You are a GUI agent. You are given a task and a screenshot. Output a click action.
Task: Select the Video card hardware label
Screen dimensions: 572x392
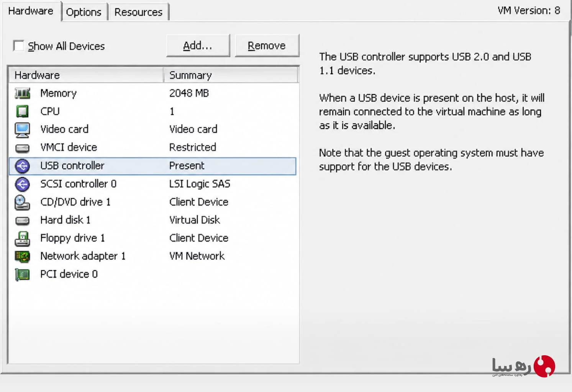pos(64,129)
